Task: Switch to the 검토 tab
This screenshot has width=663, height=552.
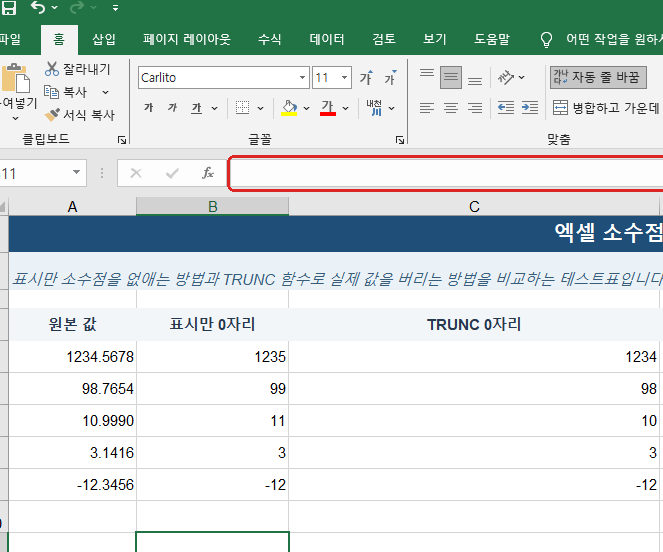Action: [384, 39]
